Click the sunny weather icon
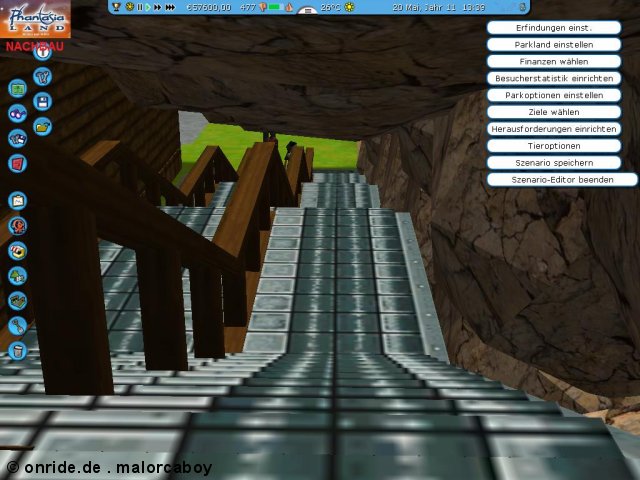Screen dimensions: 640x480 tap(349, 7)
